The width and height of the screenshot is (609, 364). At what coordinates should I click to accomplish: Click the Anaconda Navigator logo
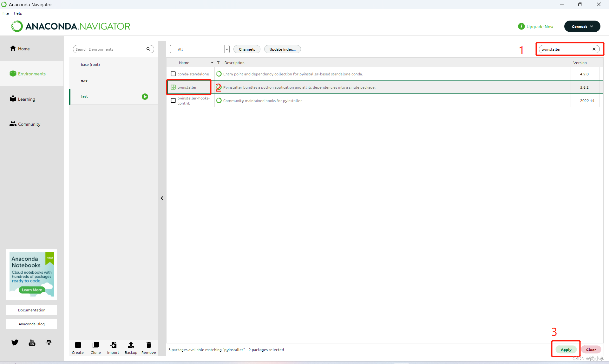pos(71,26)
